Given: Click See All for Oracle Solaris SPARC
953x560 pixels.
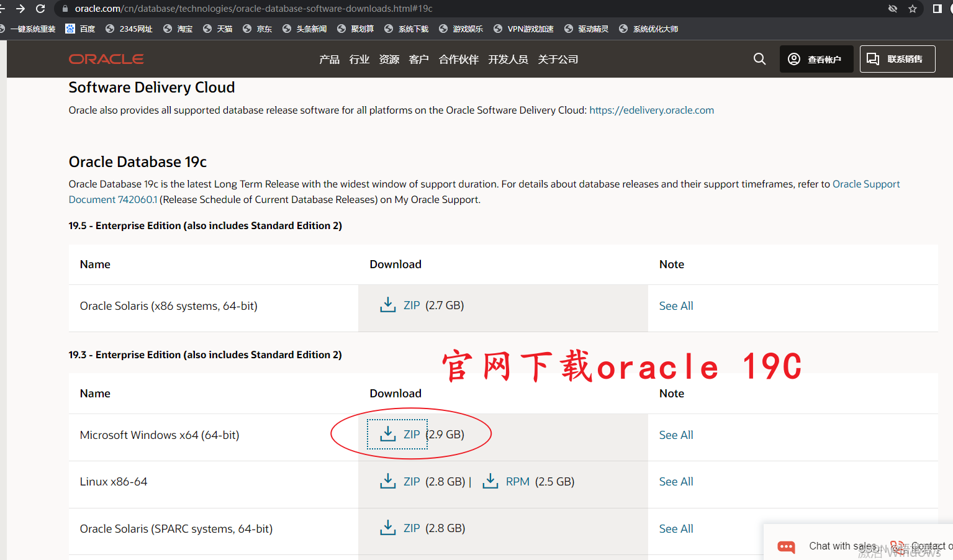Looking at the screenshot, I should click(676, 528).
